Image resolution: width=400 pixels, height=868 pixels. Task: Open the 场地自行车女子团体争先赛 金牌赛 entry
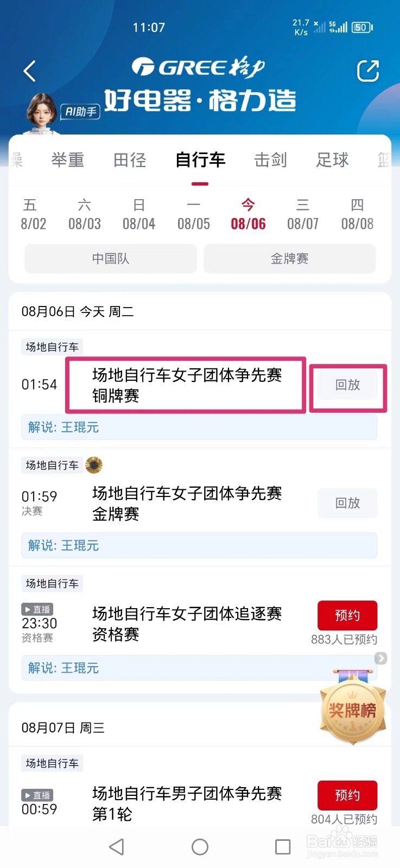click(x=187, y=503)
